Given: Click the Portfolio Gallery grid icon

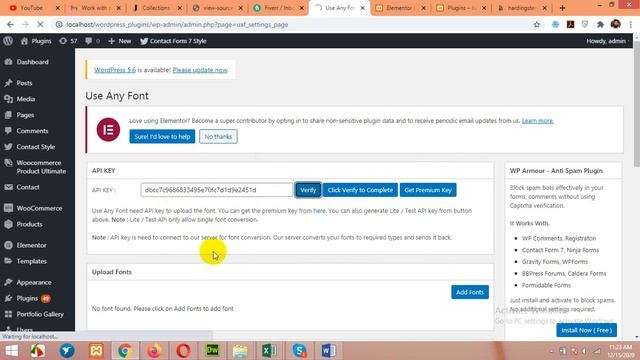Looking at the screenshot, I should (8, 314).
